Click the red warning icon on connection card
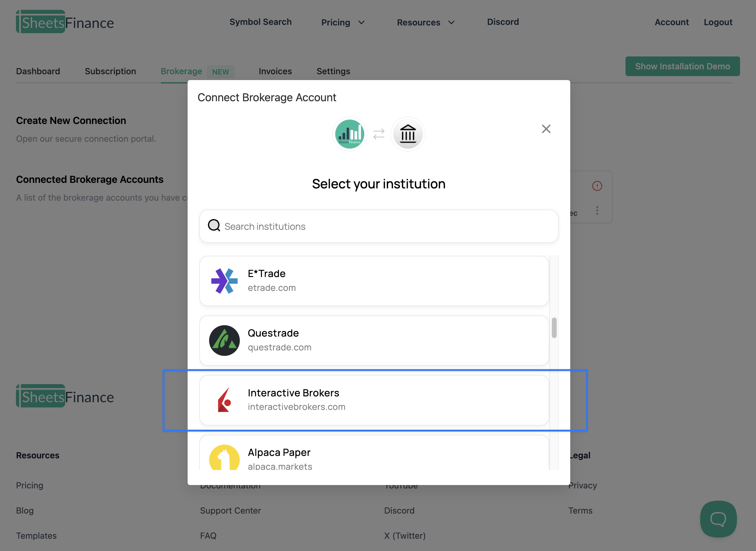The image size is (756, 551). (x=597, y=186)
